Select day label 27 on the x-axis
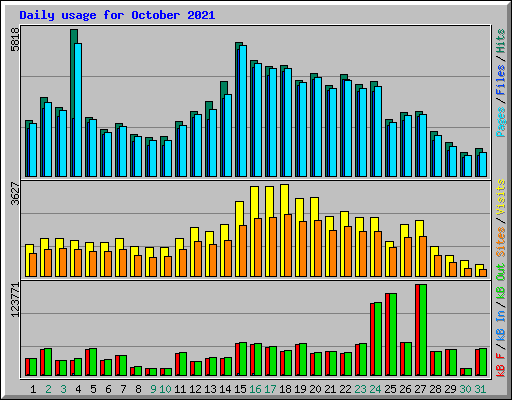 [420, 389]
